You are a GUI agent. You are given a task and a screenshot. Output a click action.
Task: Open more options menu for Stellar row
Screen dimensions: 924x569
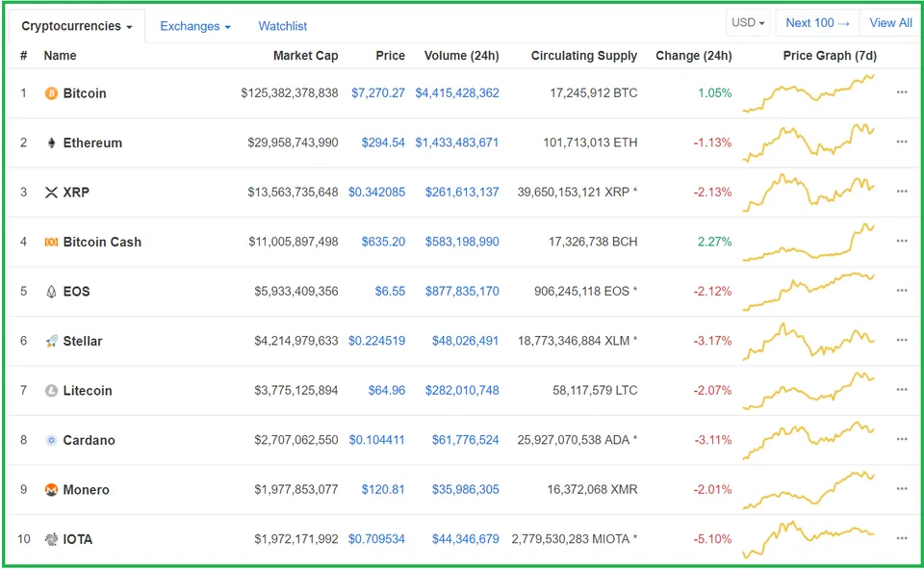(x=902, y=340)
